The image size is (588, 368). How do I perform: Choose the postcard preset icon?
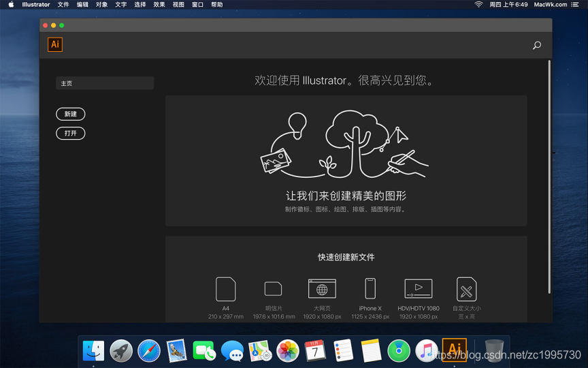click(273, 289)
